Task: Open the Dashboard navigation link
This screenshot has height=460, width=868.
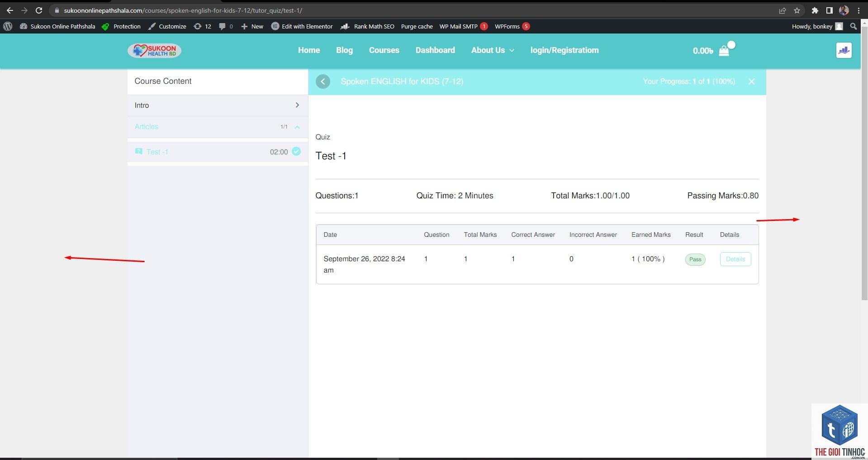Action: point(435,50)
